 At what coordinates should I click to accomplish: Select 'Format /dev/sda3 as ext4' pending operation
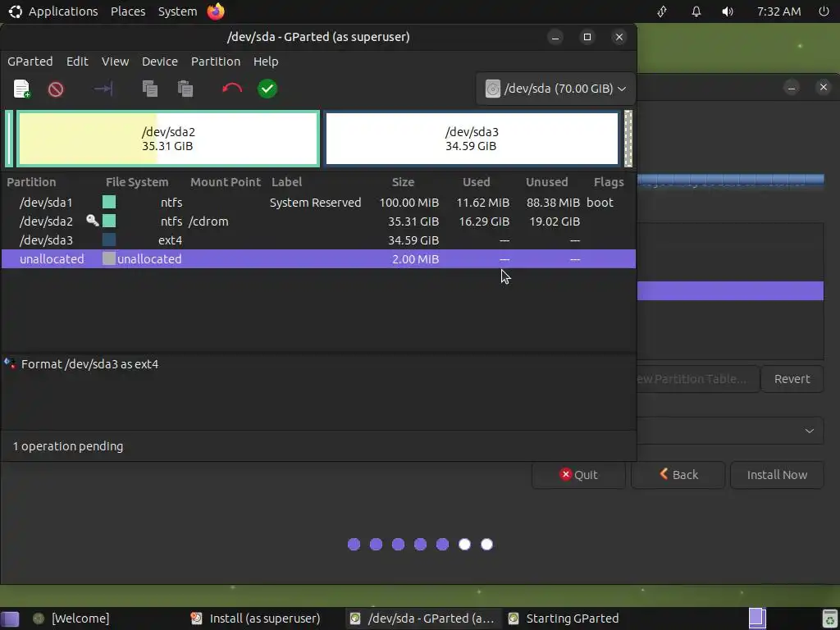(x=90, y=364)
